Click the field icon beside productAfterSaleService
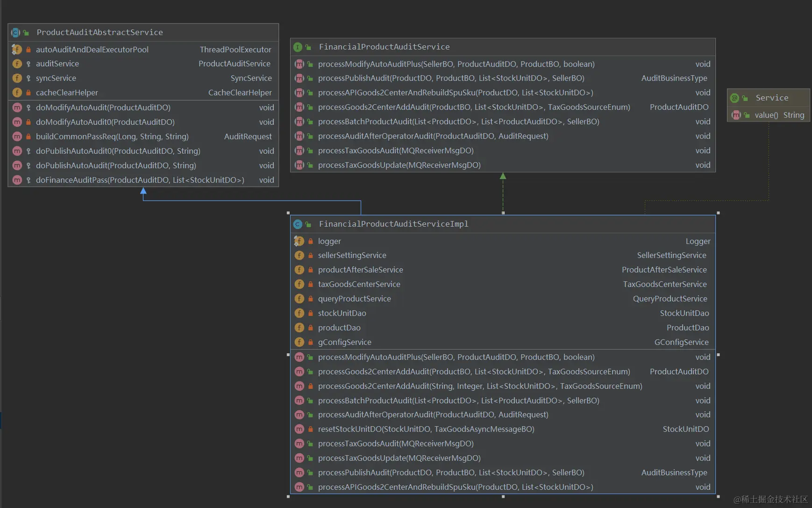Screen dimensions: 812x508 (x=299, y=270)
